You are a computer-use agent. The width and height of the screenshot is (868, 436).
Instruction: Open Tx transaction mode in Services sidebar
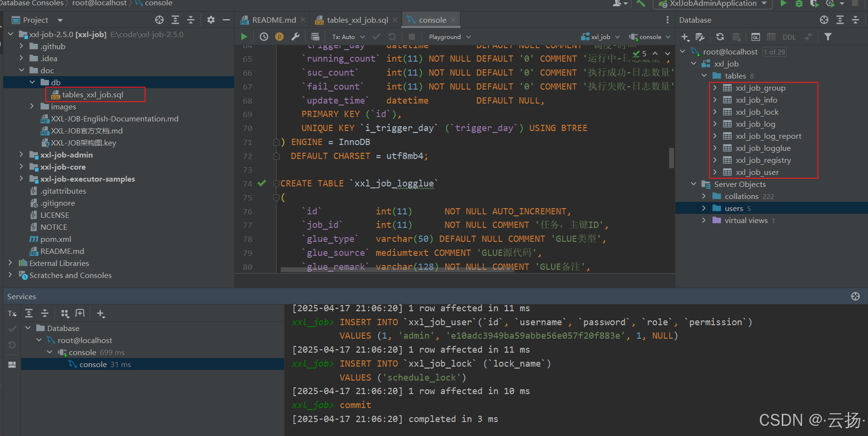pos(12,314)
